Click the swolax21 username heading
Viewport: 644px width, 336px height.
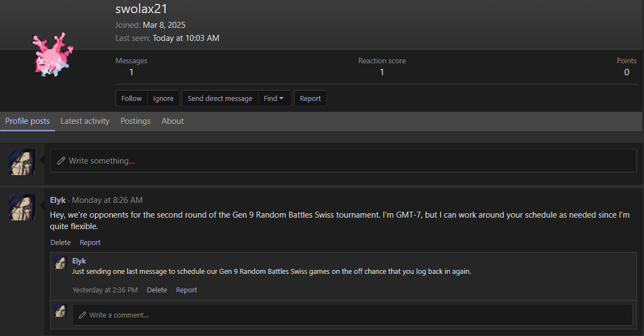point(141,9)
